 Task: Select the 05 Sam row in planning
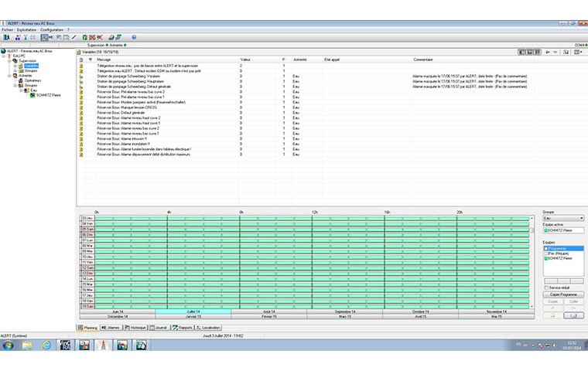tap(87, 229)
